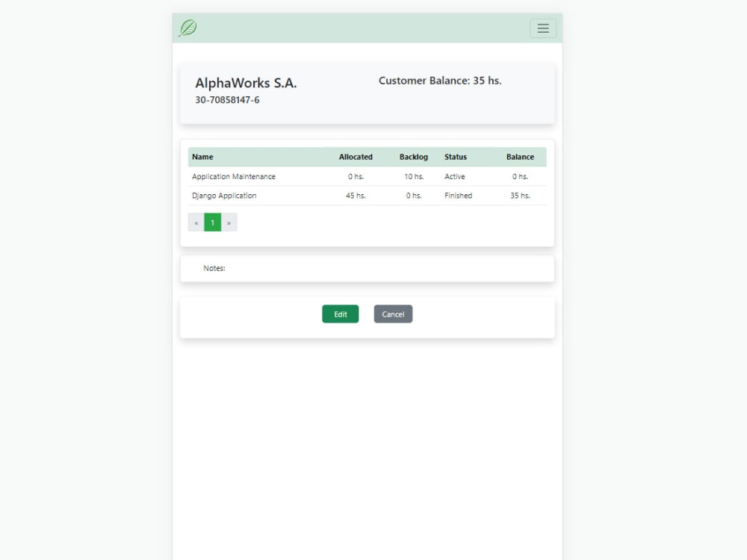Click the Customer Balance text
The width and height of the screenshot is (747, 560).
coord(440,81)
